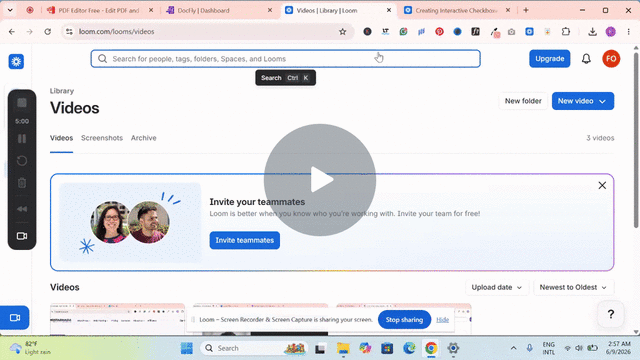Open the FO account avatar menu
The height and width of the screenshot is (360, 640).
(x=611, y=59)
